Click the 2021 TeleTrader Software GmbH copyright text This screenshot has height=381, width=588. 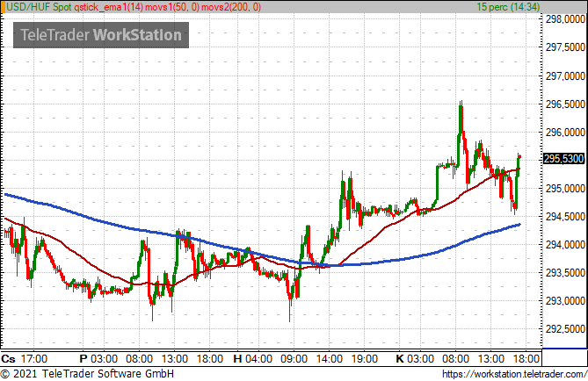pos(87,374)
